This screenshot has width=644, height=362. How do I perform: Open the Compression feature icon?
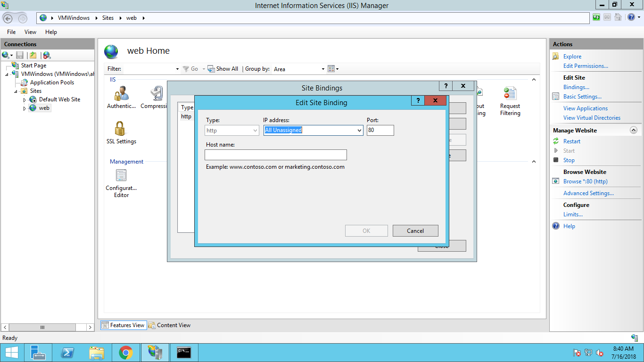pyautogui.click(x=154, y=97)
